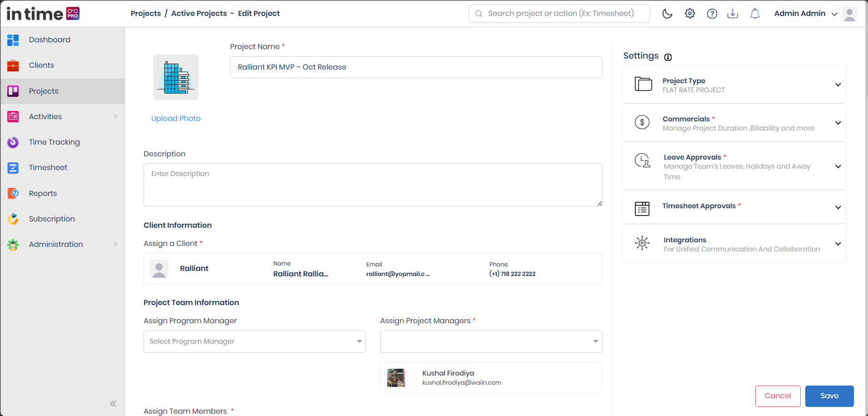This screenshot has width=868, height=416.
Task: Click Upload Photo link
Action: click(176, 118)
